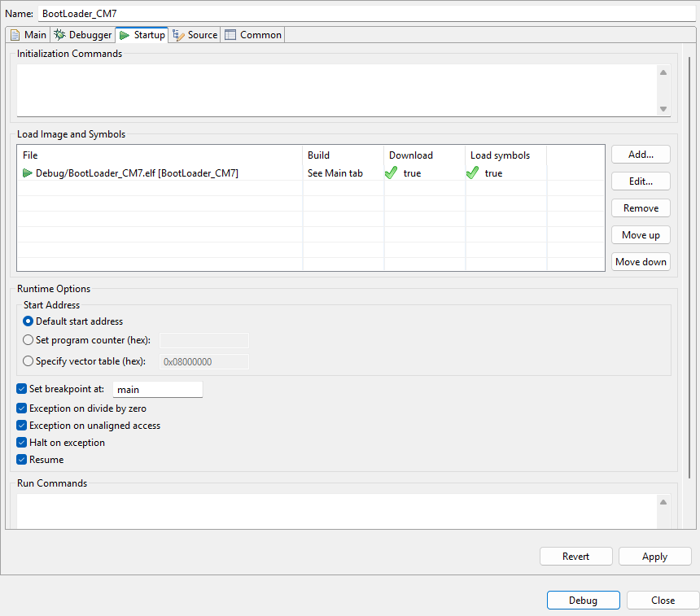This screenshot has width=700, height=616.
Task: Click the dialog's vertical scrollbar
Action: pos(689,268)
